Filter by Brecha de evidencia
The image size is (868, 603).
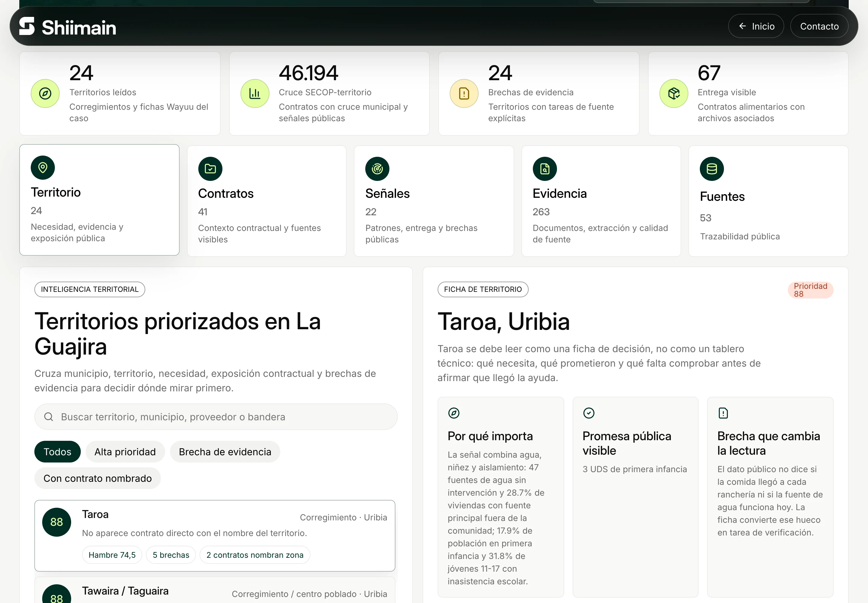225,451
